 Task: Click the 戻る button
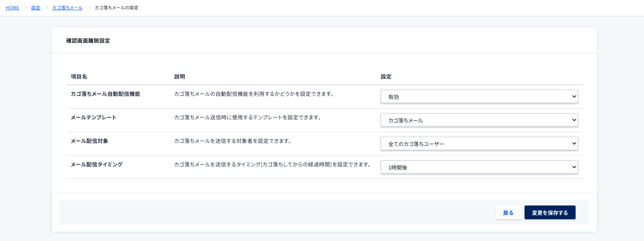509,213
